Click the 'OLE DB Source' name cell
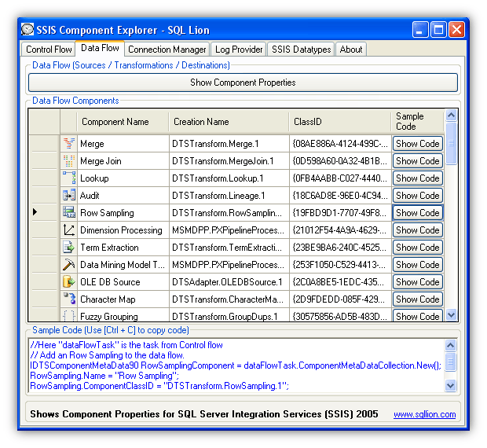 tap(123, 282)
